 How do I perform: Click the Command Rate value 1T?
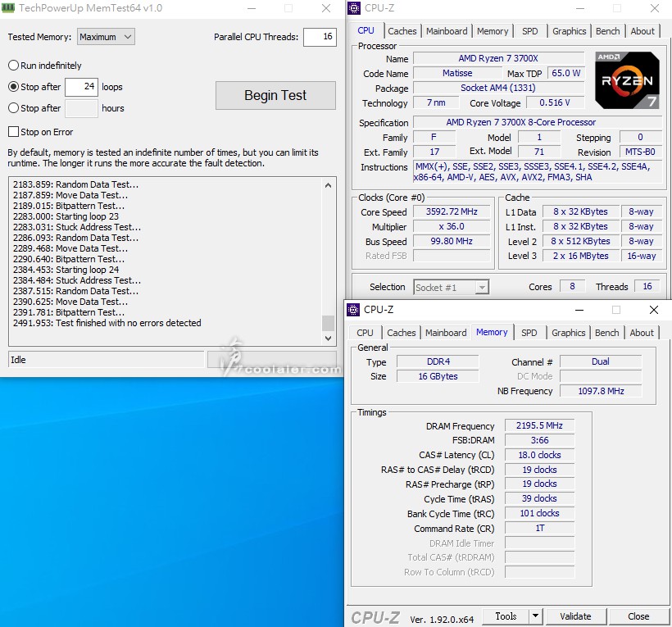click(539, 528)
